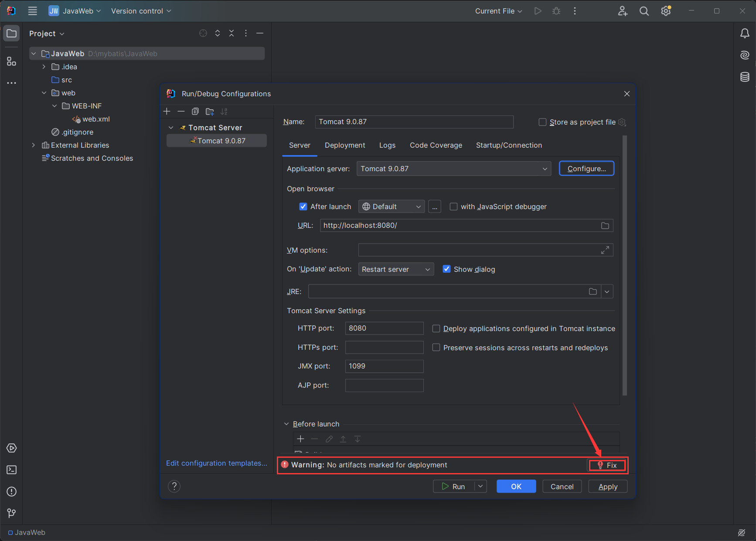Viewport: 756px width, 541px height.
Task: Click the Add New Configuration plus icon
Action: pos(167,112)
